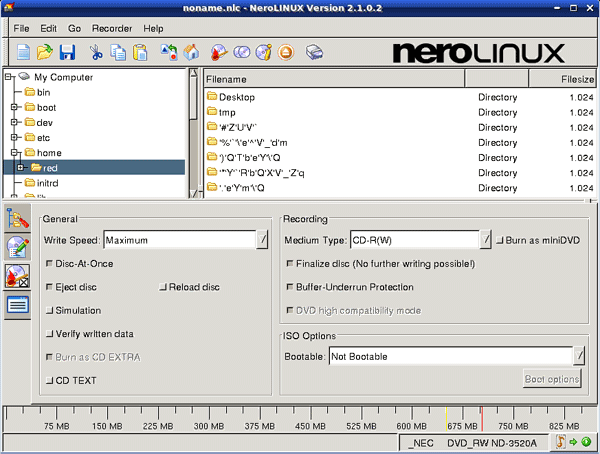Screen dimensions: 600x454
Task: Open the list view side panel icon
Action: (18, 305)
